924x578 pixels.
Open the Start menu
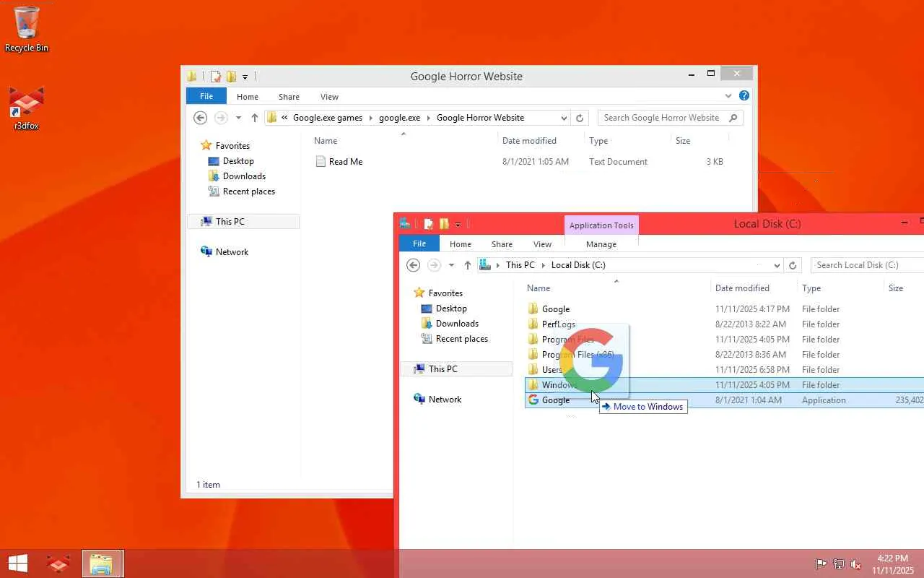click(x=18, y=564)
